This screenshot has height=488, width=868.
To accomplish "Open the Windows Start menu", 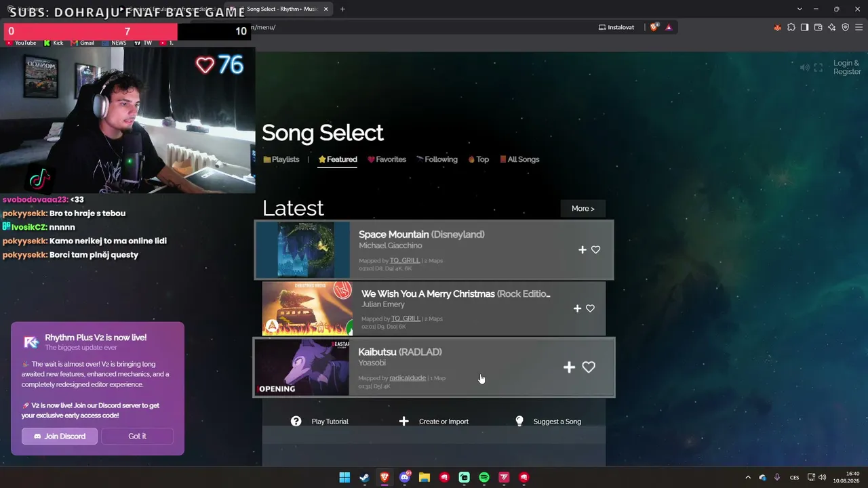I will pos(344,477).
